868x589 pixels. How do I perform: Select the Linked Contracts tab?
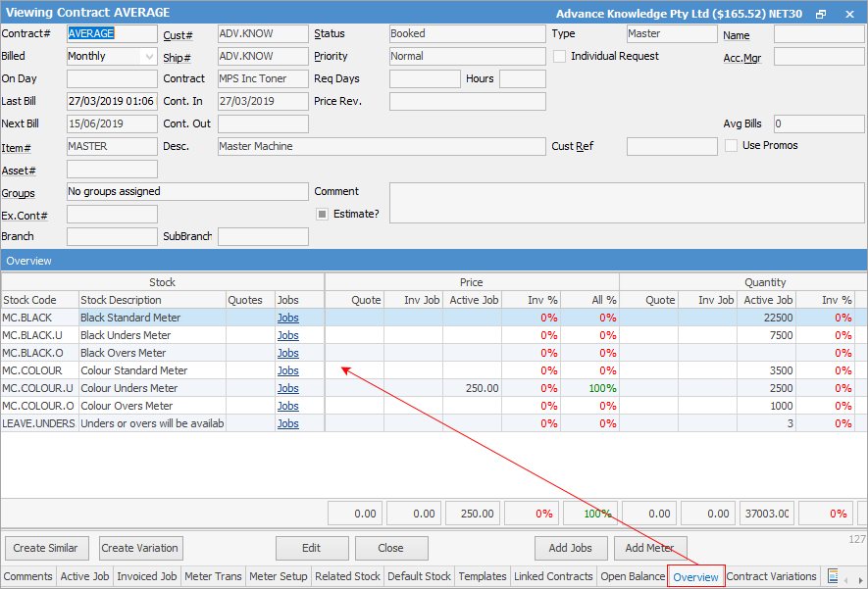(553, 576)
